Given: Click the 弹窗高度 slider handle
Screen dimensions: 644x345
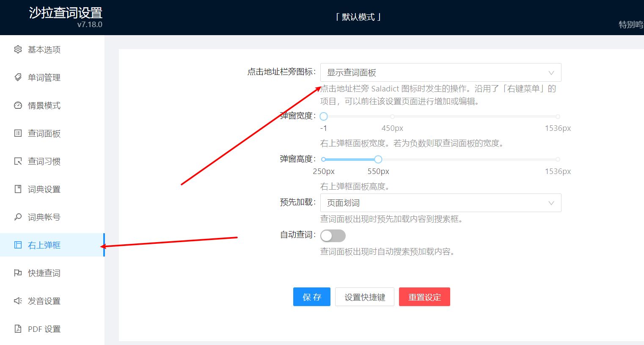Looking at the screenshot, I should point(378,160).
